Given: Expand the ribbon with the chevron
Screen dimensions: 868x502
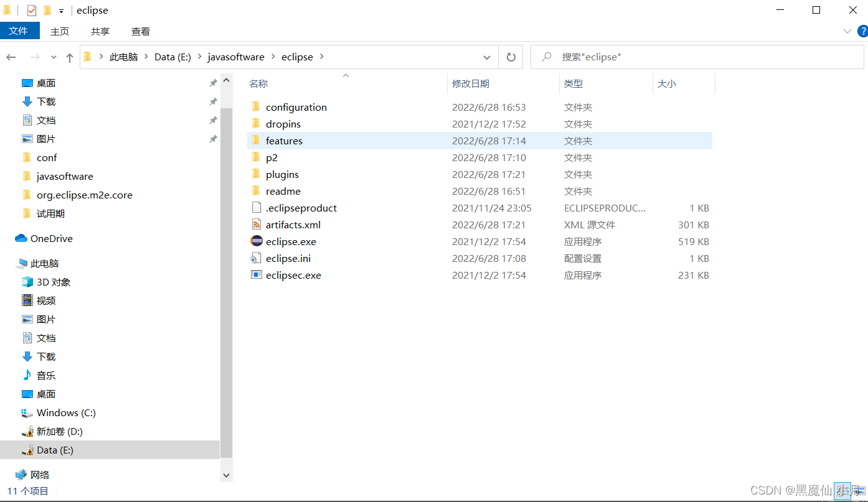Looking at the screenshot, I should click(x=847, y=31).
